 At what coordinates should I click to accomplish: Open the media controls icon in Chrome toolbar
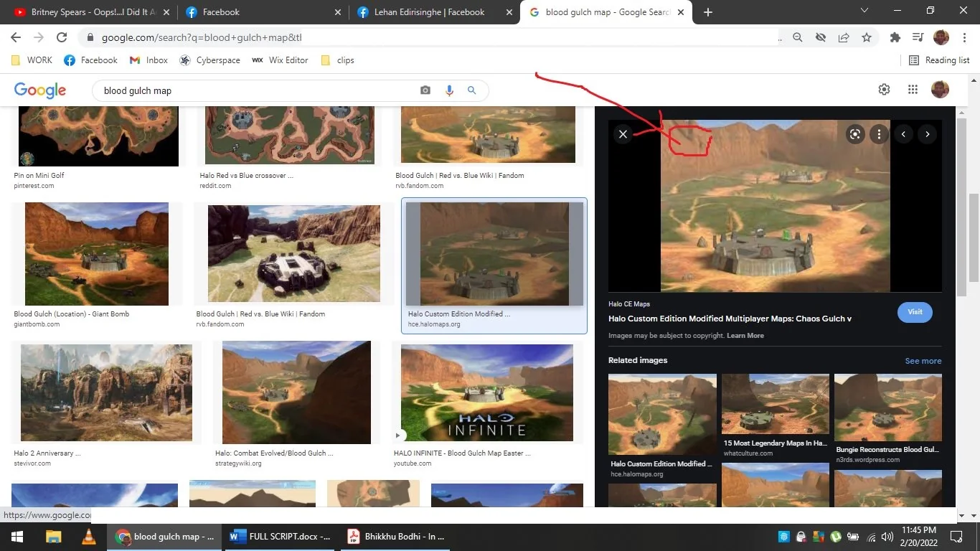point(918,37)
